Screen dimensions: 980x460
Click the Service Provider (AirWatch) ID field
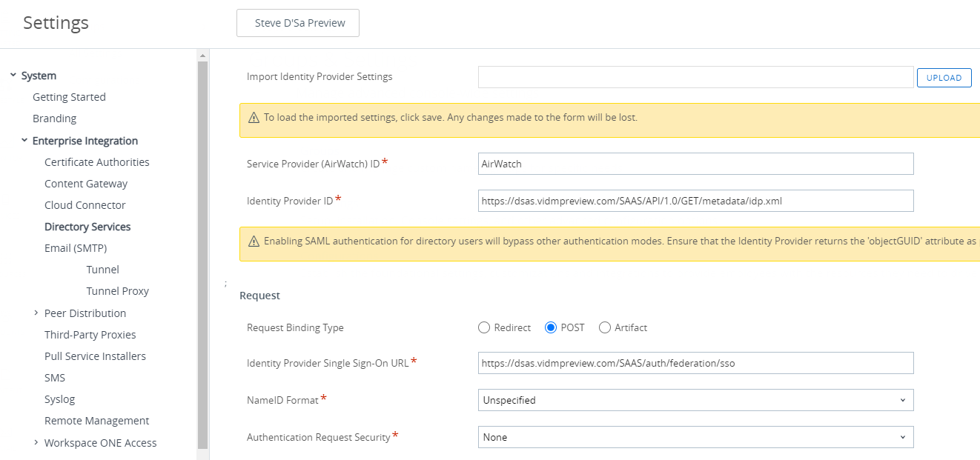(695, 164)
